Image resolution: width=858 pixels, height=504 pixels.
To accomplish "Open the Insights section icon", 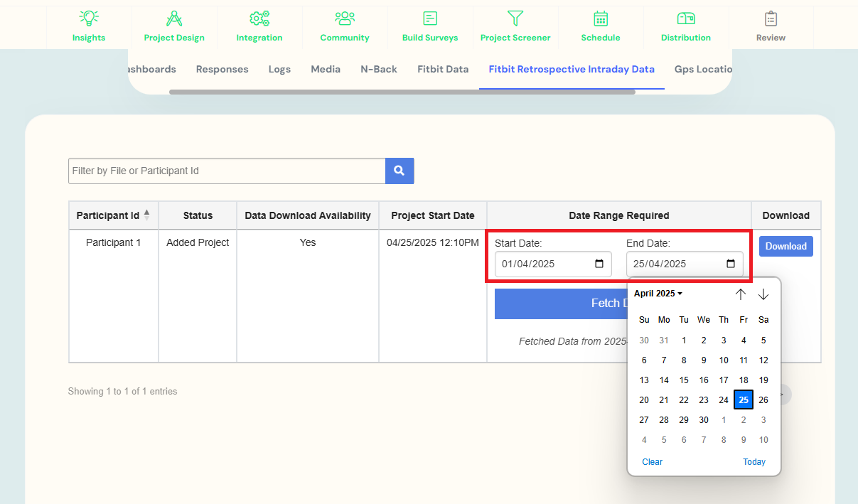I will (89, 18).
